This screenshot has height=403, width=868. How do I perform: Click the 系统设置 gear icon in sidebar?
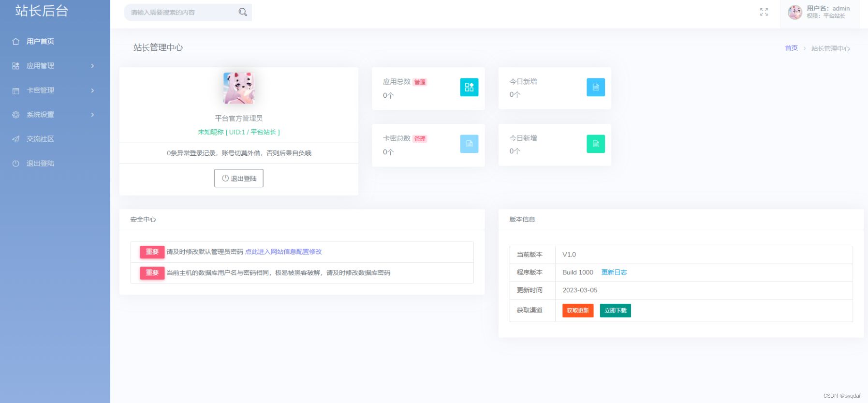pyautogui.click(x=15, y=115)
